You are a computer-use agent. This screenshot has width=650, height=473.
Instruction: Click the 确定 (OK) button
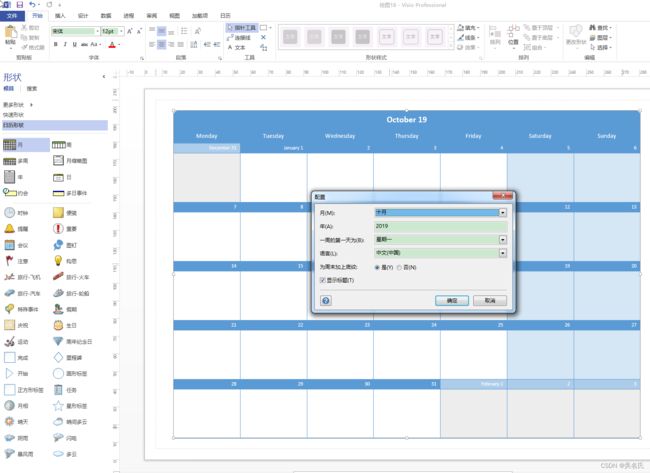452,301
